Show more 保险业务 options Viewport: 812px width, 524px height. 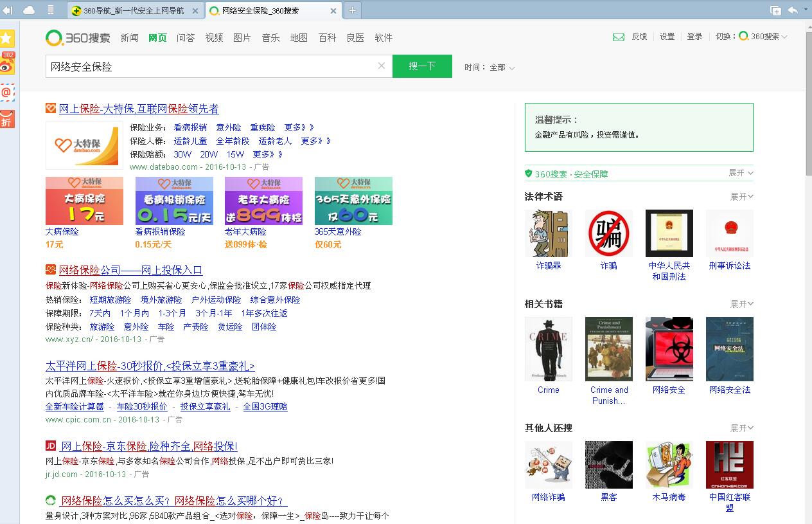click(299, 127)
